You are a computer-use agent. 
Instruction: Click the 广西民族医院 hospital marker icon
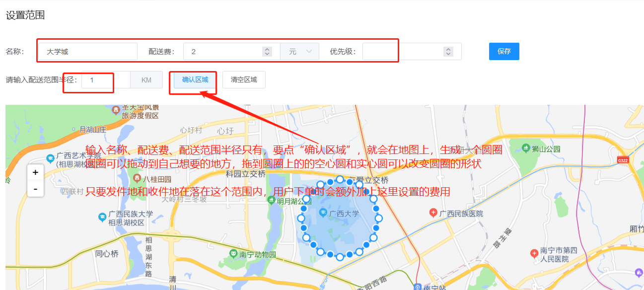(433, 213)
